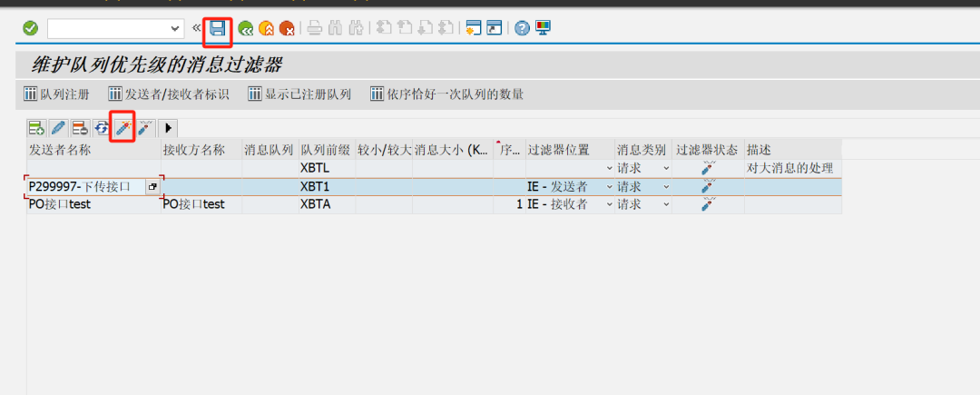Select the 对大消息的处理 description cell
Screen dimensions: 980x395
[792, 168]
